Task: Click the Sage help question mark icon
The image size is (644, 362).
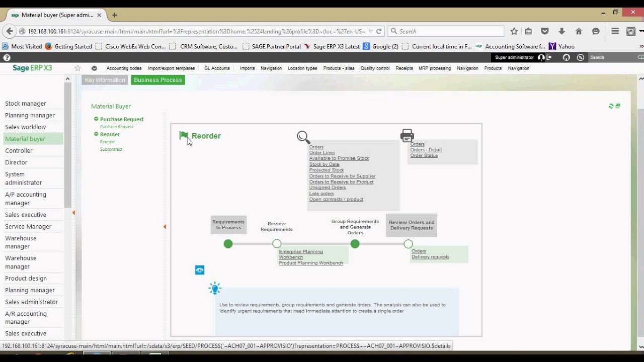Action: (7, 57)
